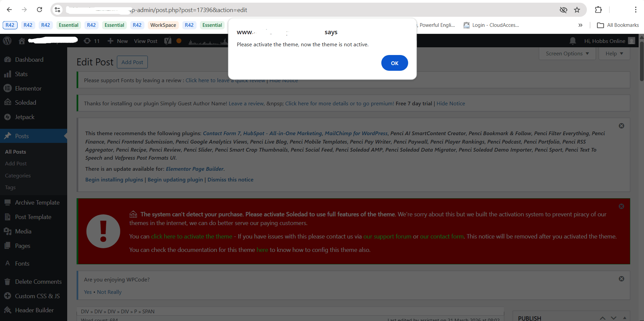644x321 pixels.
Task: Expand the Screen Options dropdown
Action: pyautogui.click(x=567, y=54)
